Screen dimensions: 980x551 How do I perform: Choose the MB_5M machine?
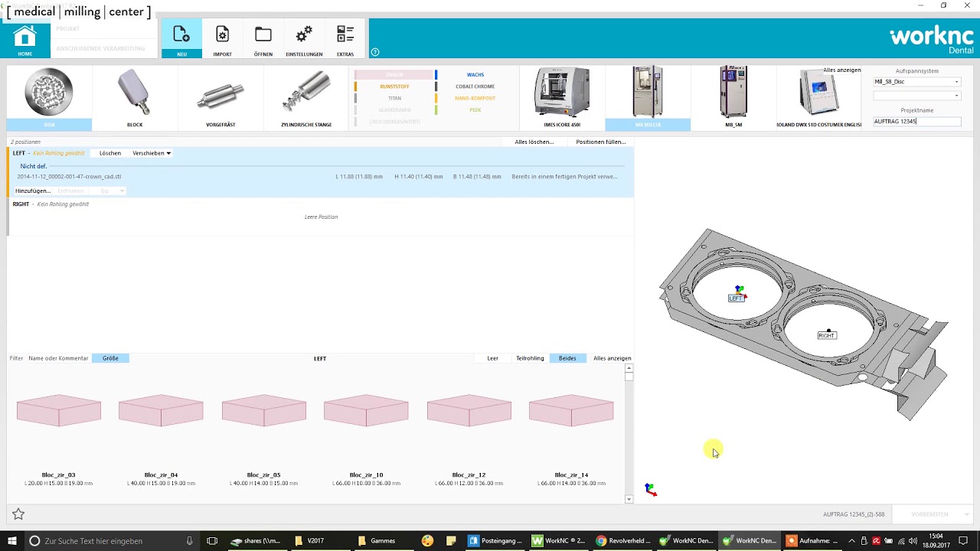coord(733,98)
